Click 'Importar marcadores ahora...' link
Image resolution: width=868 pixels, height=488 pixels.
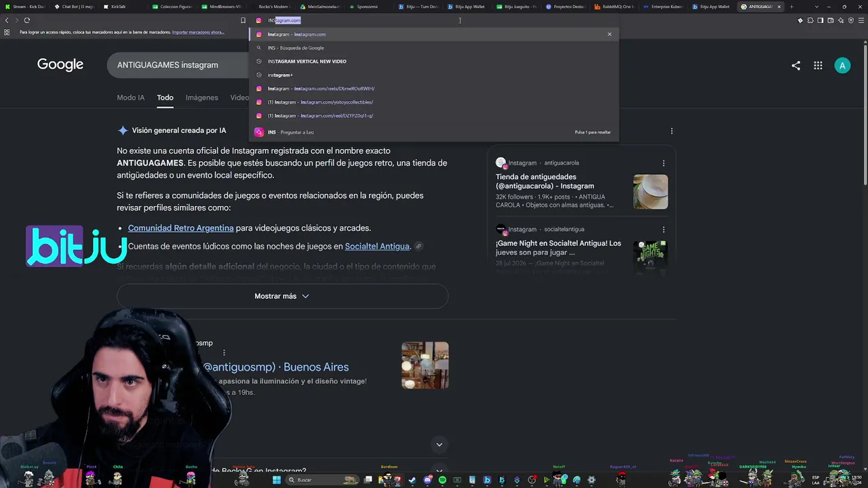click(x=198, y=32)
